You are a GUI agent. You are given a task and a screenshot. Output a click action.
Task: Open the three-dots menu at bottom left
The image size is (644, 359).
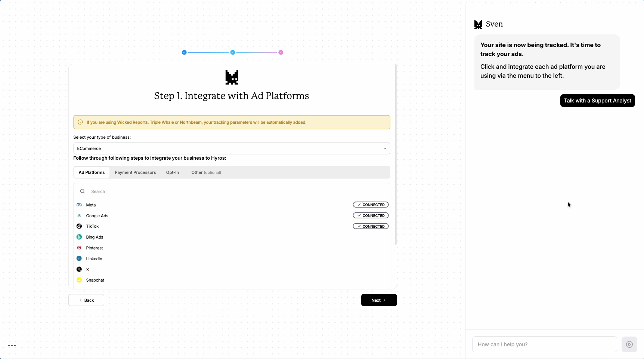(x=12, y=346)
